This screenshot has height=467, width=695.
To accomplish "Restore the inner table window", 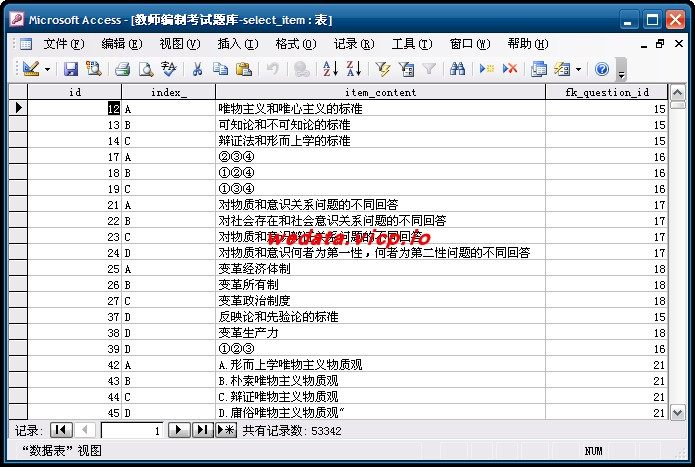I will pos(660,43).
